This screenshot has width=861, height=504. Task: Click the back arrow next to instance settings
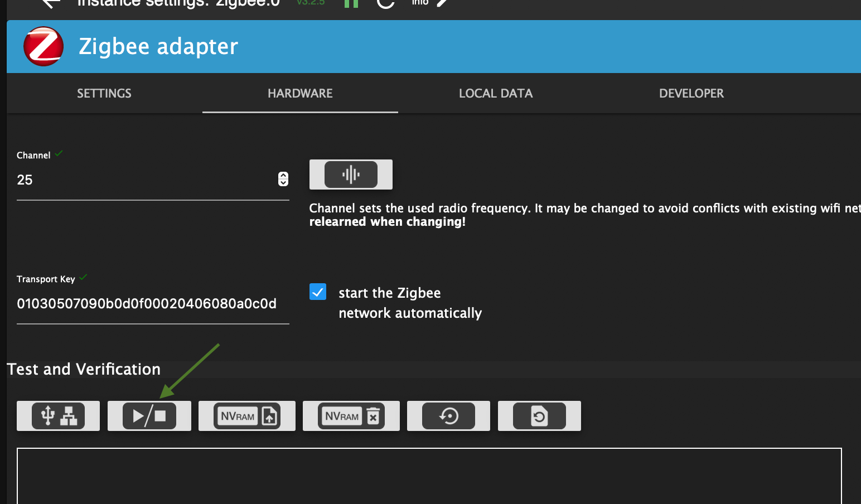tap(50, 3)
